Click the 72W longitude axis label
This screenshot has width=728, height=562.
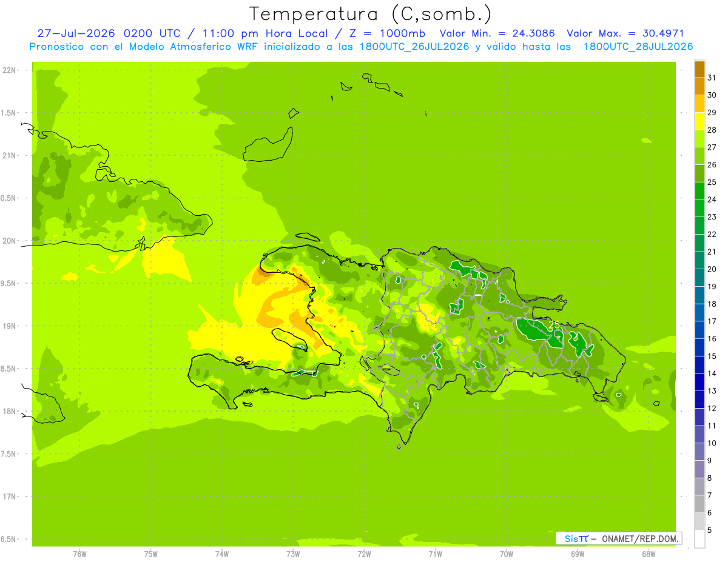pyautogui.click(x=364, y=554)
